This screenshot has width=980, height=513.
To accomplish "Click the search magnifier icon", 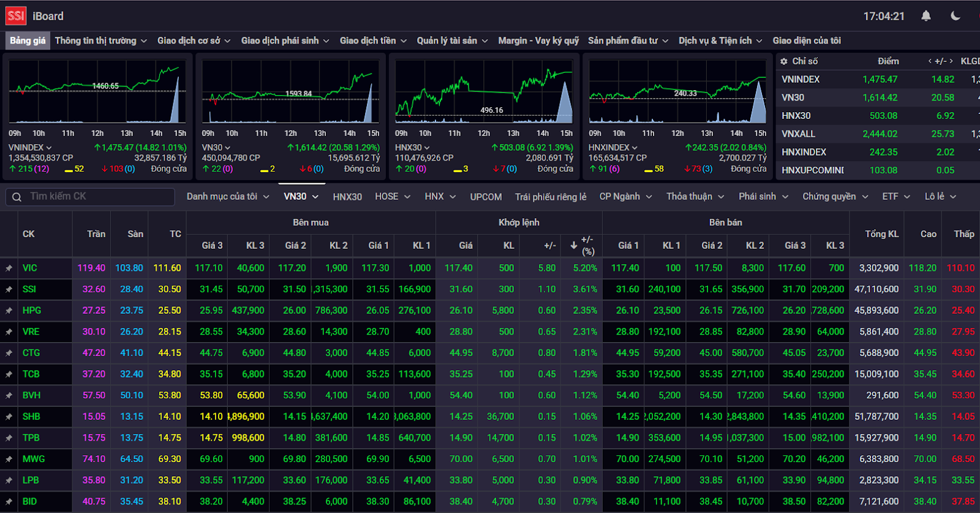I will pyautogui.click(x=17, y=197).
